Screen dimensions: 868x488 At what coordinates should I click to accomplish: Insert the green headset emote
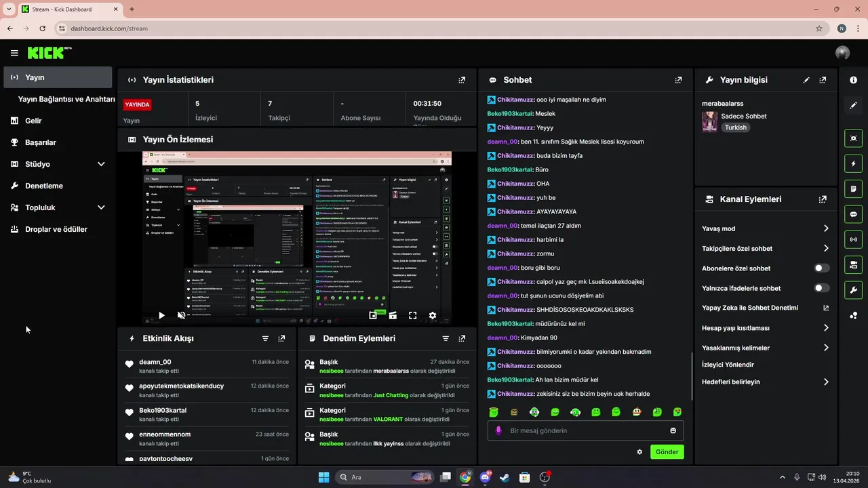click(575, 412)
